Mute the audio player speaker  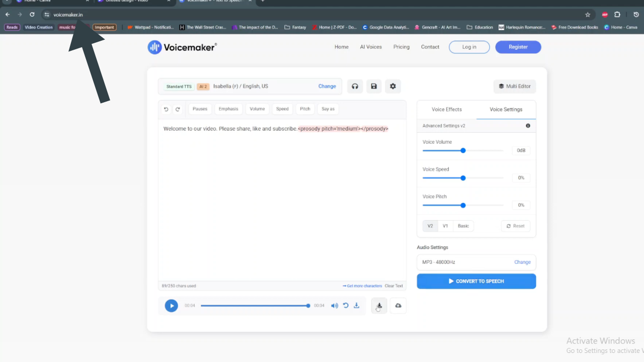pyautogui.click(x=335, y=306)
